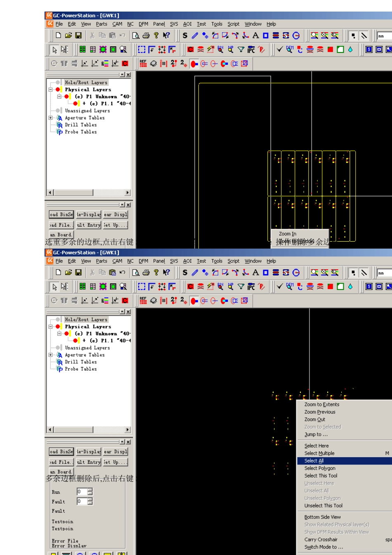The height and width of the screenshot is (555, 392).
Task: Click the Drill Tables icon in upper tree
Action: tap(60, 125)
